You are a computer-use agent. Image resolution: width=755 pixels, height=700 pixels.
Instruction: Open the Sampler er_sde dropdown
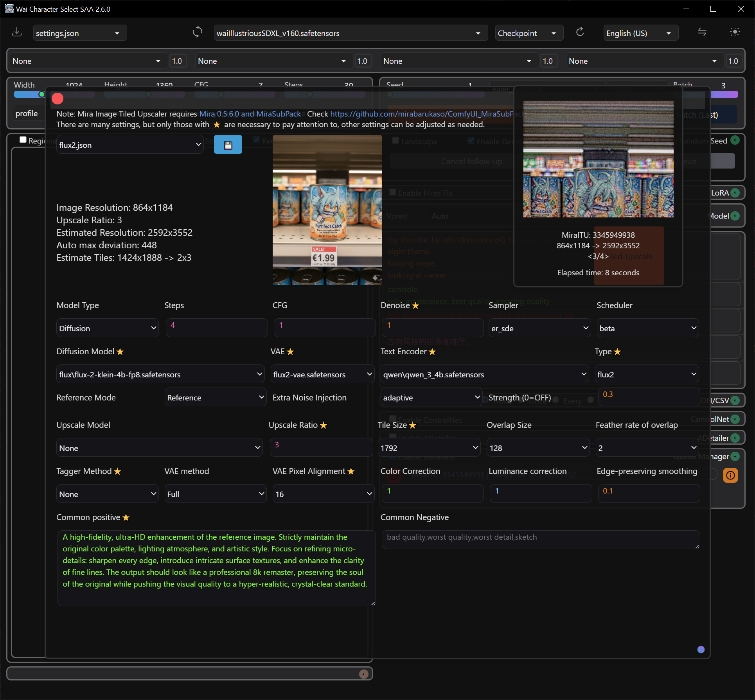pyautogui.click(x=539, y=328)
